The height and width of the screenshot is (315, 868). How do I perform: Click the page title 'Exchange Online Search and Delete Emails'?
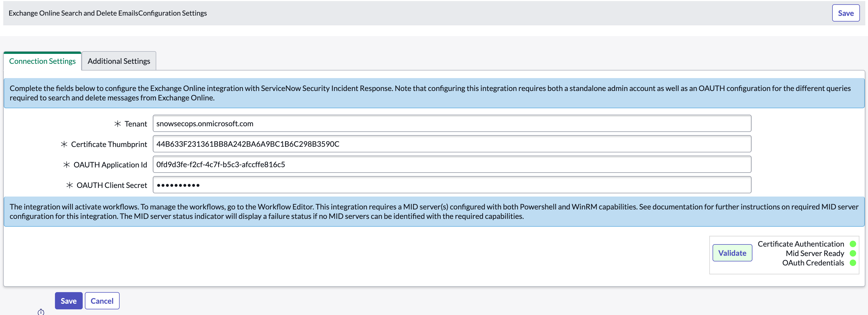point(74,13)
